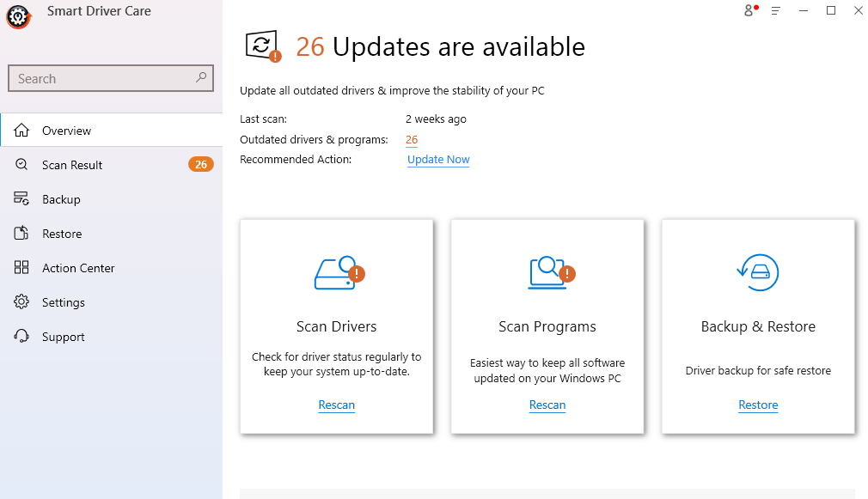Click the updates refresh badge icon
868x499 pixels.
click(x=259, y=46)
